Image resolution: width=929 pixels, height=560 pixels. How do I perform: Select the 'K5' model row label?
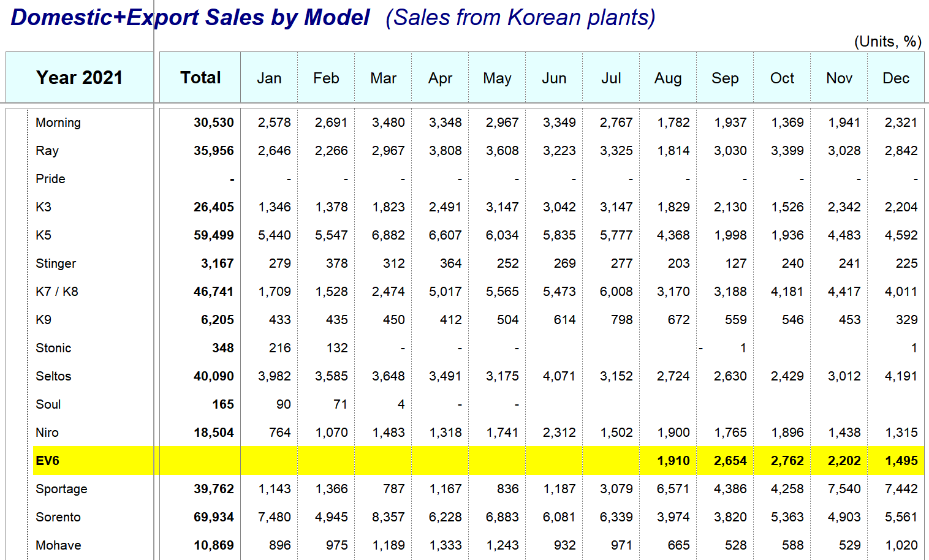click(x=44, y=235)
